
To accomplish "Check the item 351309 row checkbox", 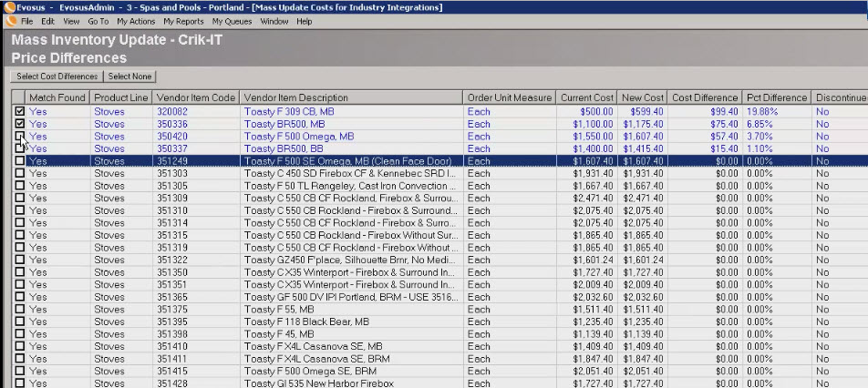I will point(20,198).
